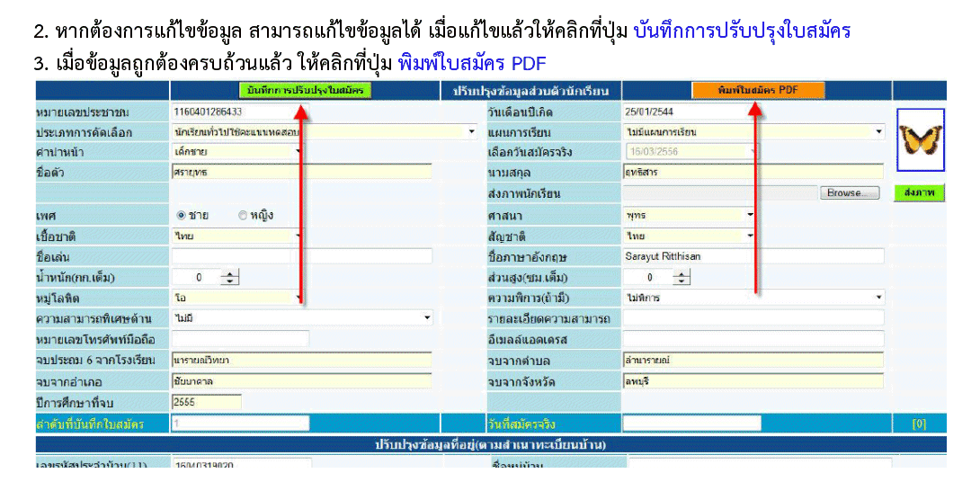Screen dimensions: 980x491
Task: Click the orange พิมพ์ใบสมัคร PDF button
Action: pos(758,90)
